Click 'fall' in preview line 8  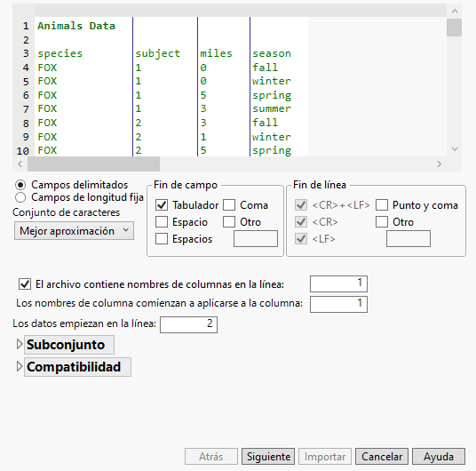[x=265, y=123]
